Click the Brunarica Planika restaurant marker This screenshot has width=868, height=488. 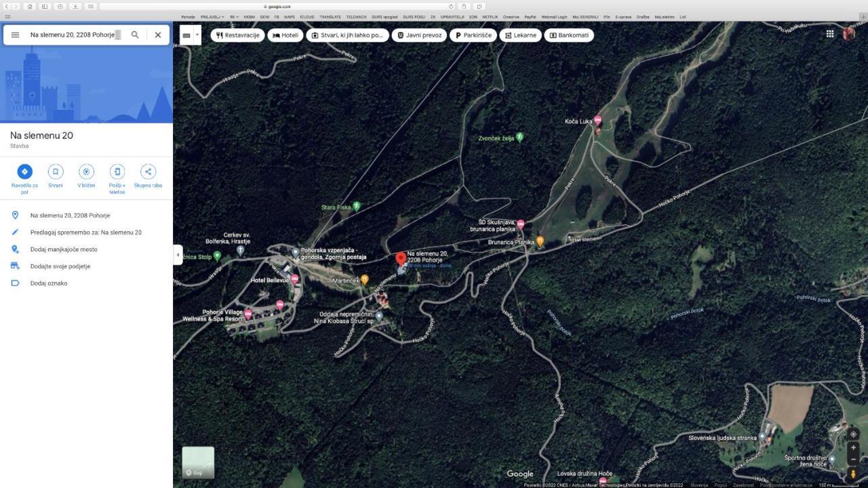point(540,241)
